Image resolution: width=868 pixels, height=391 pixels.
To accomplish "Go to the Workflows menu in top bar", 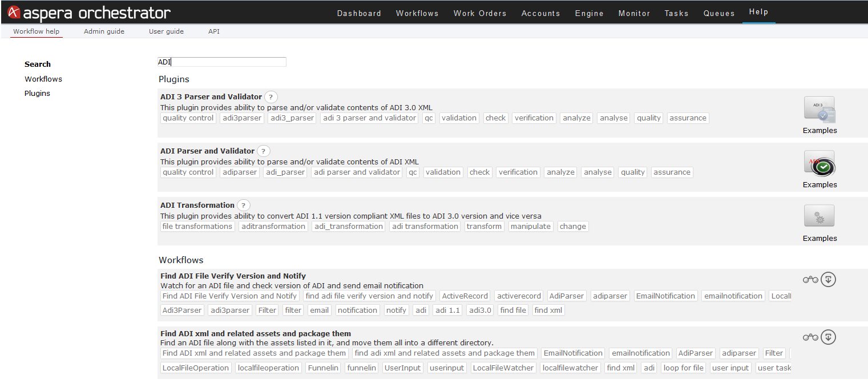I will [417, 13].
